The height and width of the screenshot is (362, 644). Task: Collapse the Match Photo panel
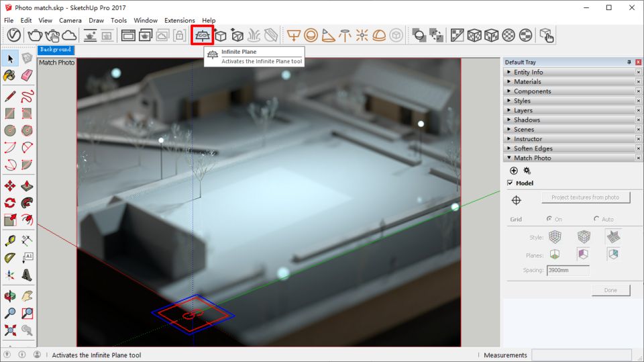532,158
